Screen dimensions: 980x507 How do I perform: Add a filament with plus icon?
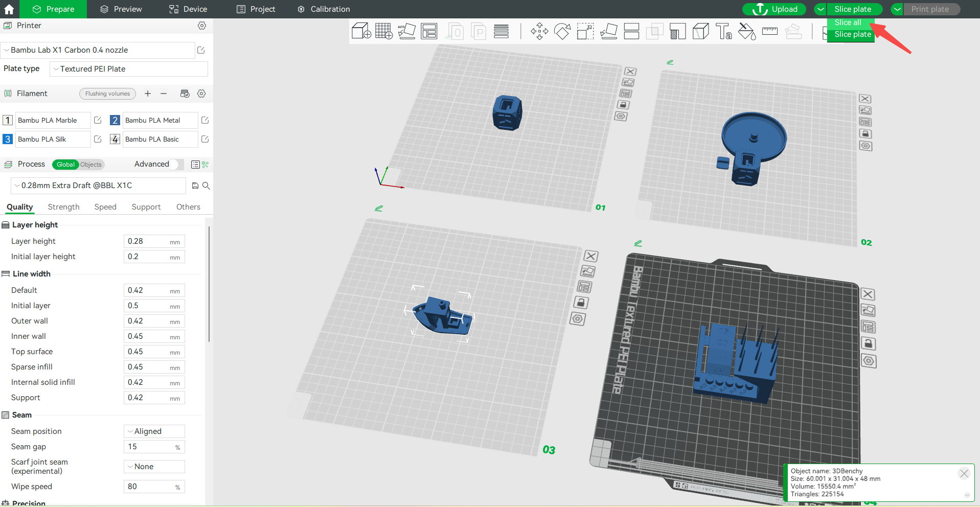click(x=148, y=94)
